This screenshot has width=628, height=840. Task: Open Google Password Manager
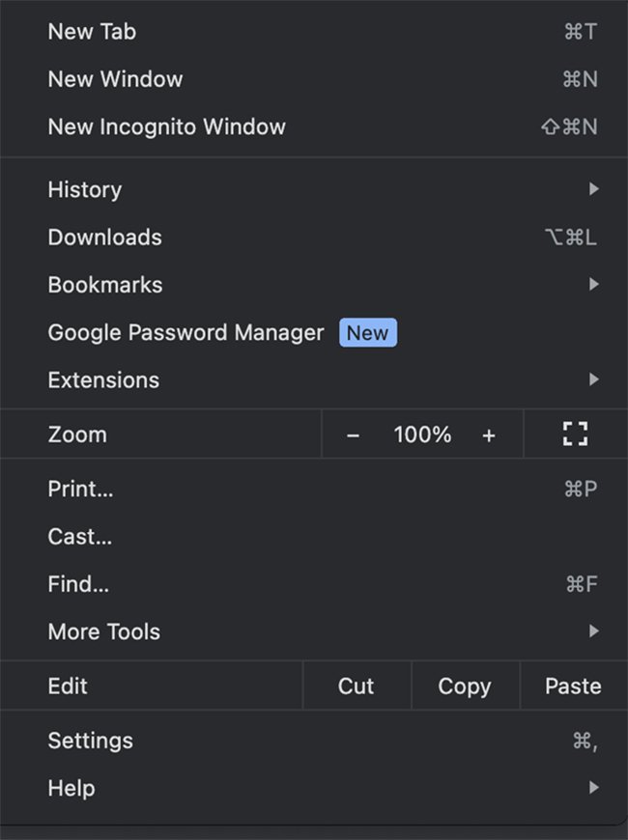[x=186, y=333]
